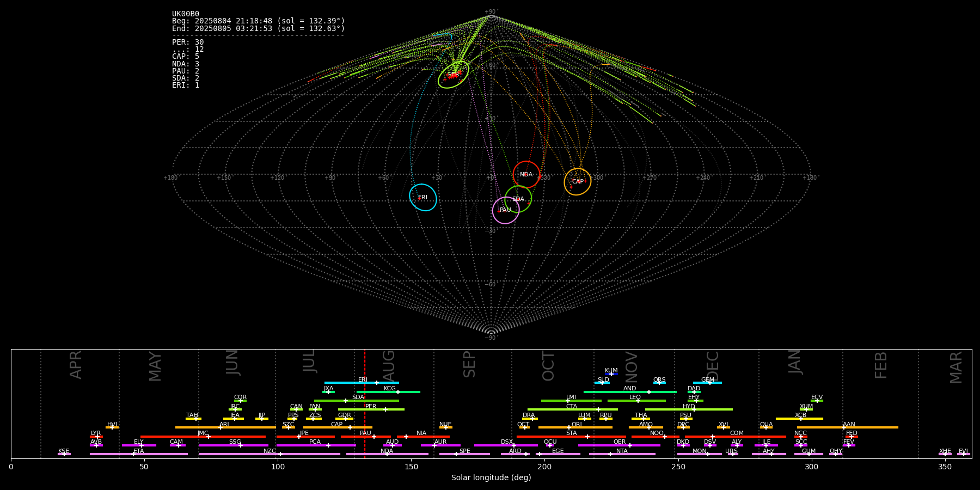This screenshot has width=980, height=490.
Task: Select the PER activity bar in timeline
Action: click(371, 409)
